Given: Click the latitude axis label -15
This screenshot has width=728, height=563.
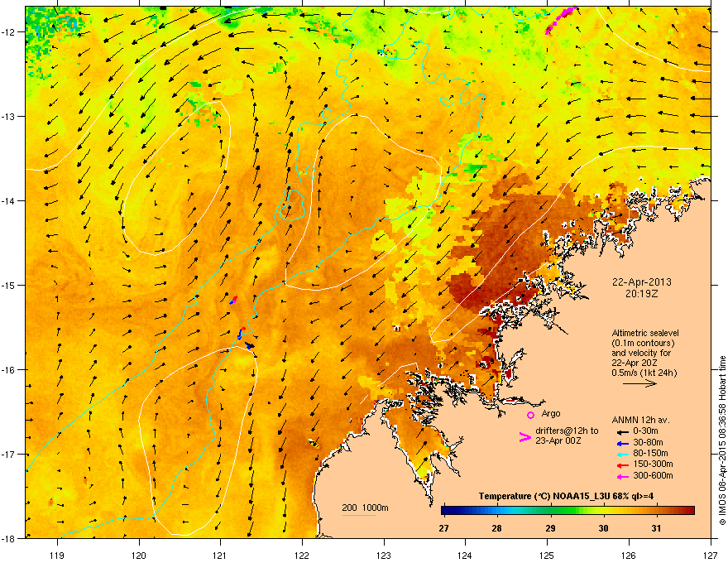Looking at the screenshot, I should [x=9, y=285].
